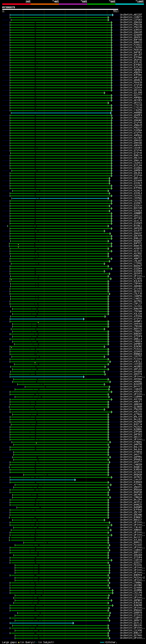Click the white query sequence bar

60,9
